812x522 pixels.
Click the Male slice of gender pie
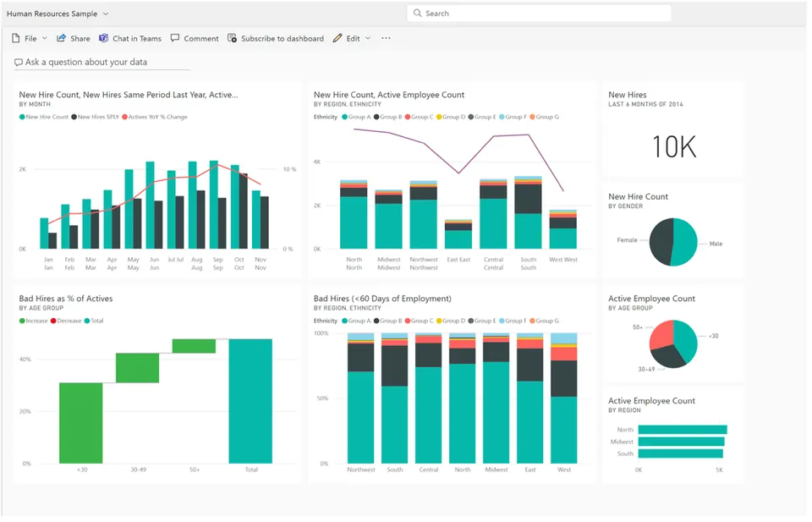pos(686,242)
